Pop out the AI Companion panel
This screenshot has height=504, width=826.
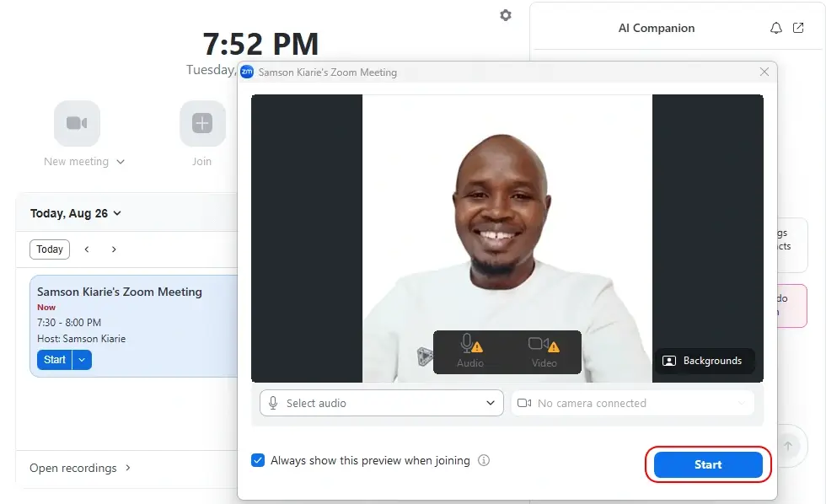coord(798,28)
